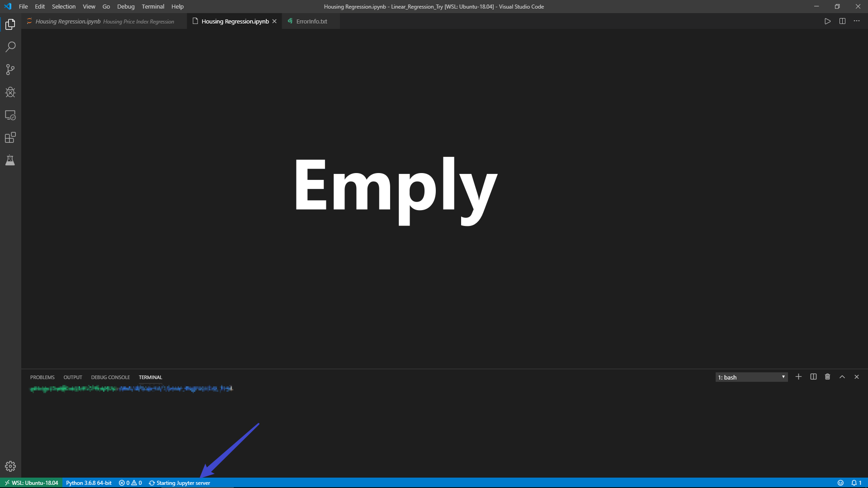868x488 pixels.
Task: Open the Explorer sidebar icon
Action: (x=10, y=24)
